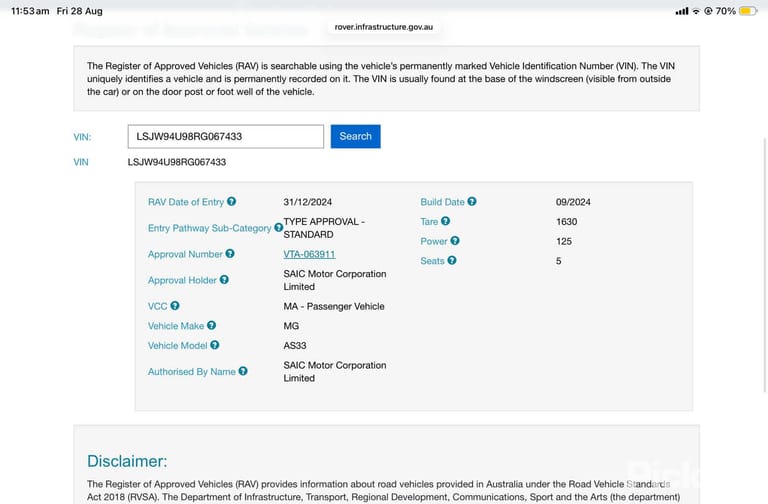768x504 pixels.
Task: Click the Entry Pathway Sub-Category label
Action: [x=210, y=228]
